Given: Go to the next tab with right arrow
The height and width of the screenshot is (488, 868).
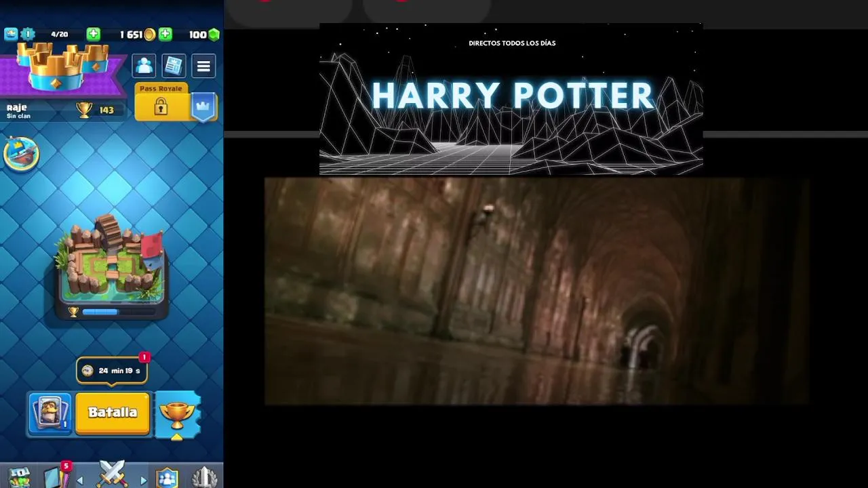Looking at the screenshot, I should coord(143,481).
